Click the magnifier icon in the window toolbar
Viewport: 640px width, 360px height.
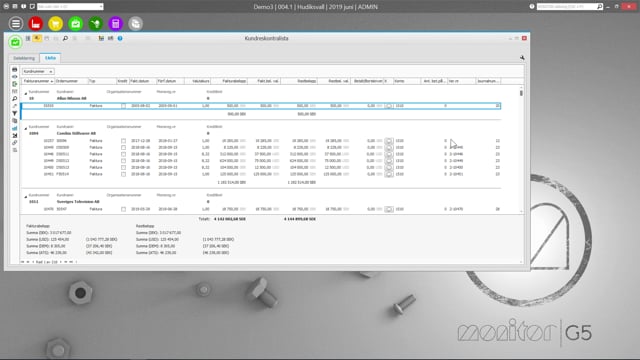pos(65,38)
